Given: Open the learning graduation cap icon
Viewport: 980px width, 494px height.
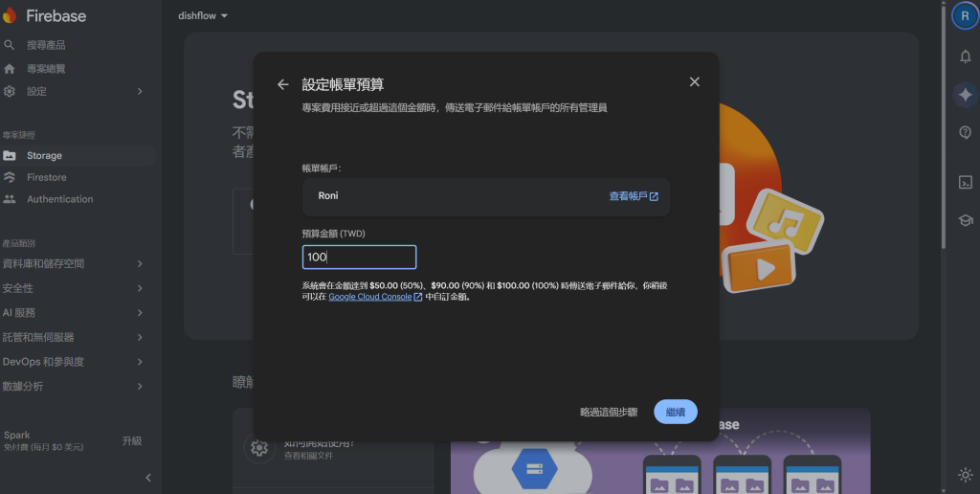Looking at the screenshot, I should (966, 221).
